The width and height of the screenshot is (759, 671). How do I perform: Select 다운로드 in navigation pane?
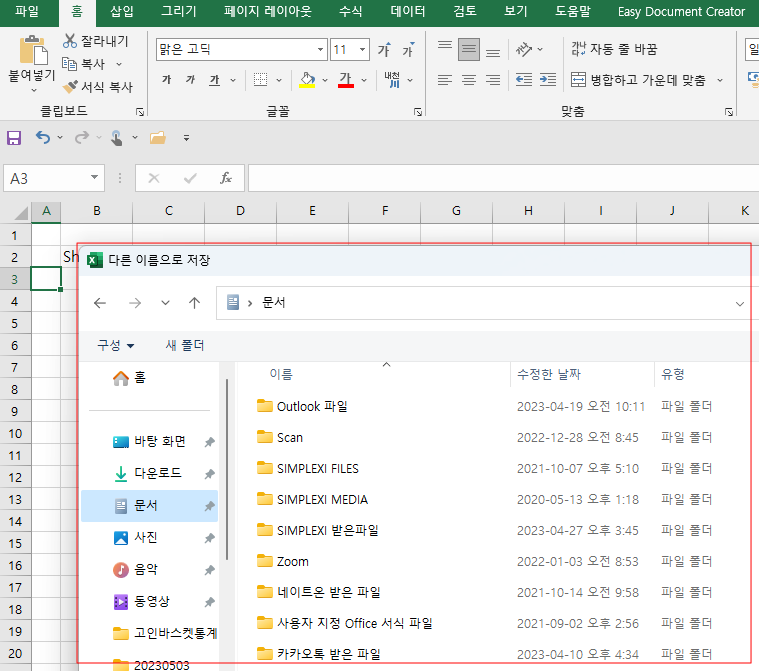[149, 473]
